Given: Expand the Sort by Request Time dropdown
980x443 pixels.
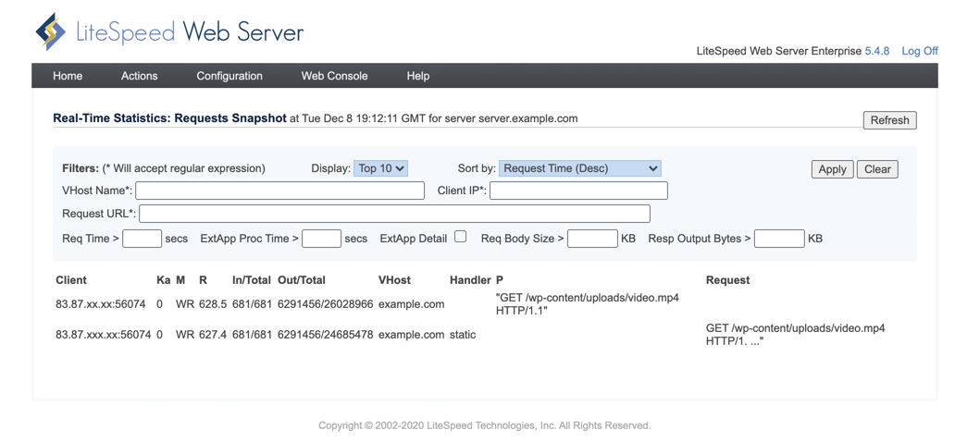Looking at the screenshot, I should click(580, 168).
